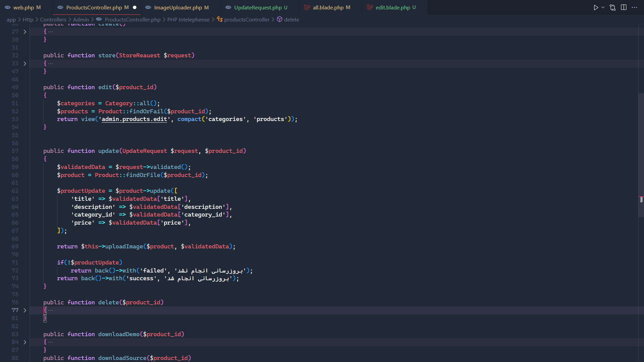Click 'uploadImage' method call
Viewport: 644px width, 362px height.
coord(124,247)
